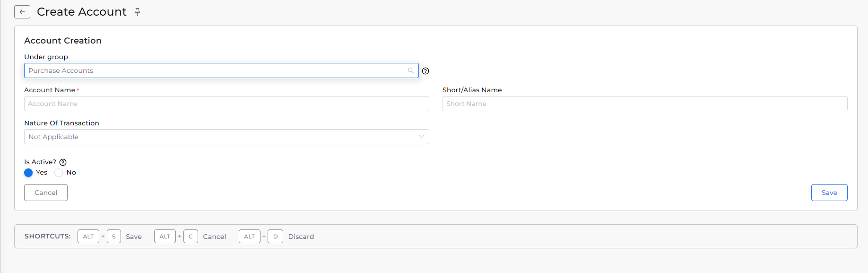Screen dimensions: 868x273
Task: Click the S key shortcut badge
Action: 114,236
